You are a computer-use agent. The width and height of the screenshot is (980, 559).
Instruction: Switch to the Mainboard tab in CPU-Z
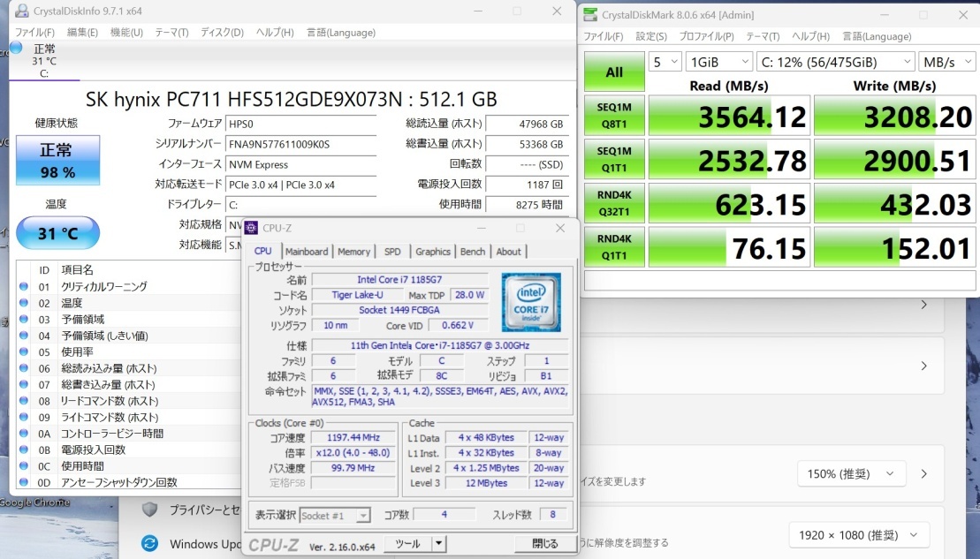point(307,252)
